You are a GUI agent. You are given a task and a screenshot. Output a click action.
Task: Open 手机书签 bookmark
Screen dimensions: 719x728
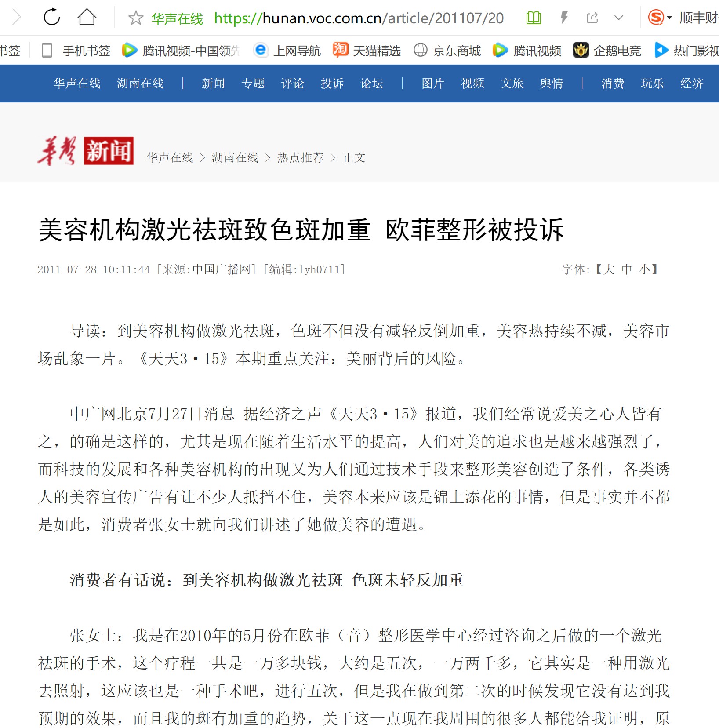tap(76, 51)
